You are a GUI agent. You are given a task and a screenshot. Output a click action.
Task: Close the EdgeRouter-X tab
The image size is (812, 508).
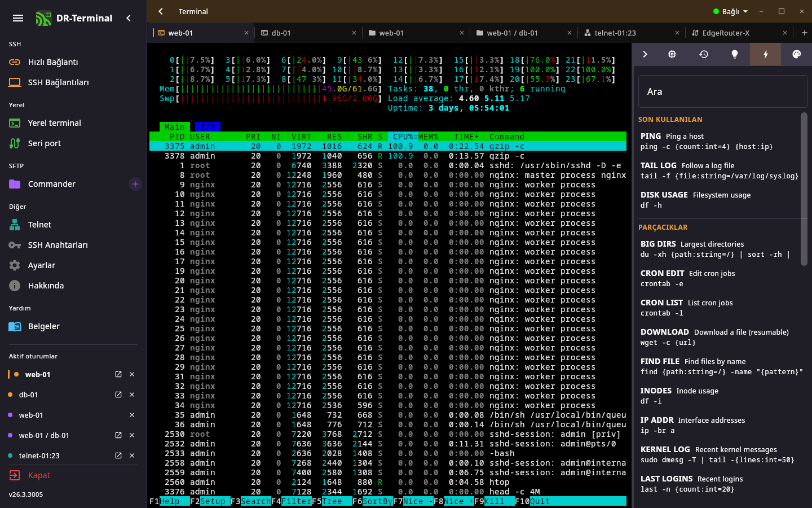click(785, 33)
